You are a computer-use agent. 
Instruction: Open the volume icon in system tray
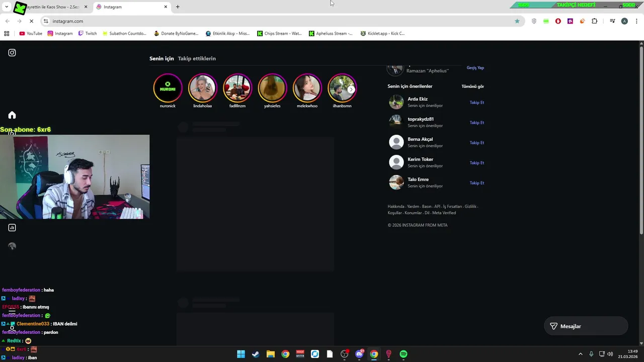coord(610,354)
